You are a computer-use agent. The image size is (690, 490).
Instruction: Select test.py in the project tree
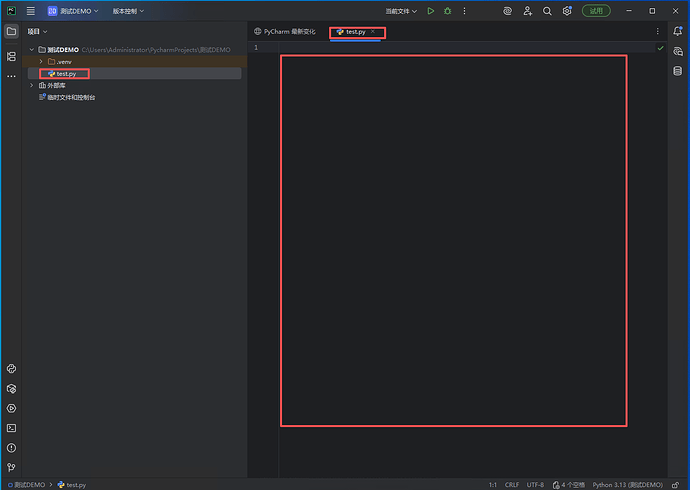click(65, 74)
